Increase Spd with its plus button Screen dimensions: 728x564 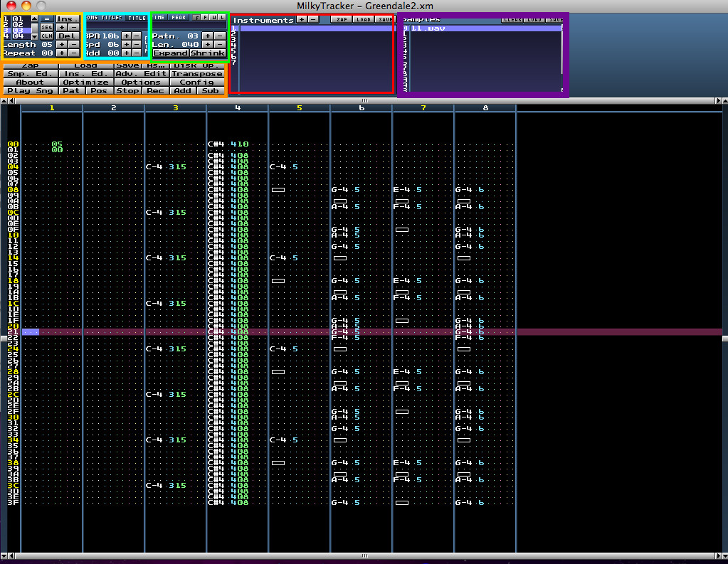pyautogui.click(x=126, y=45)
